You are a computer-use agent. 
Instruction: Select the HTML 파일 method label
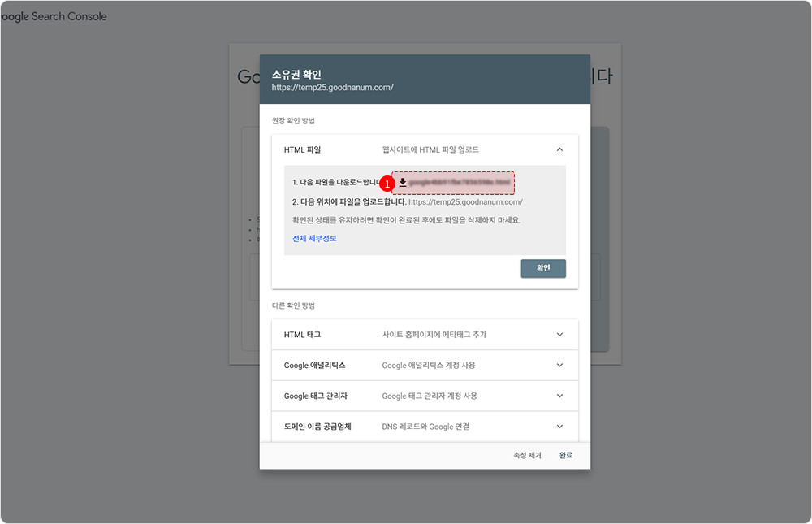302,149
